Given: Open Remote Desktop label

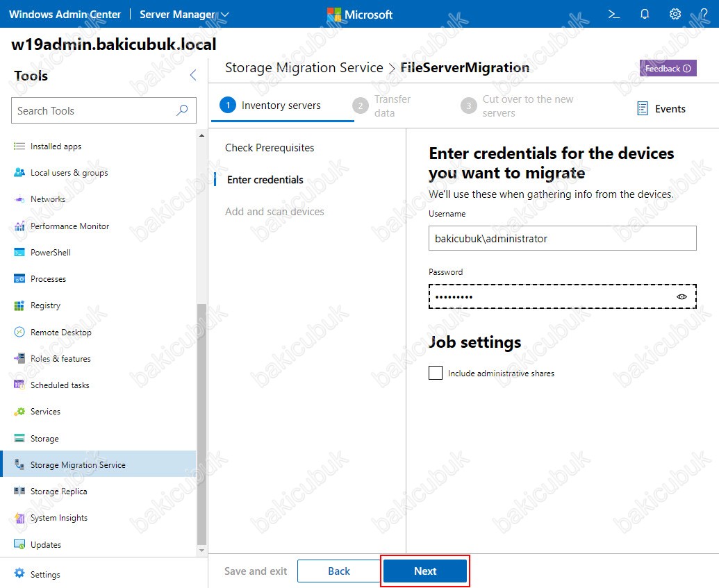Looking at the screenshot, I should click(61, 333).
